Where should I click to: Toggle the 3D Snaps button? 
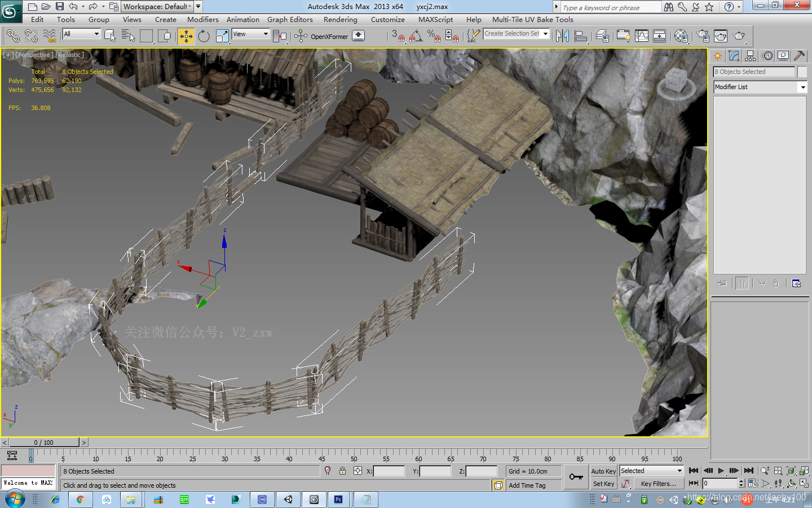coord(399,37)
